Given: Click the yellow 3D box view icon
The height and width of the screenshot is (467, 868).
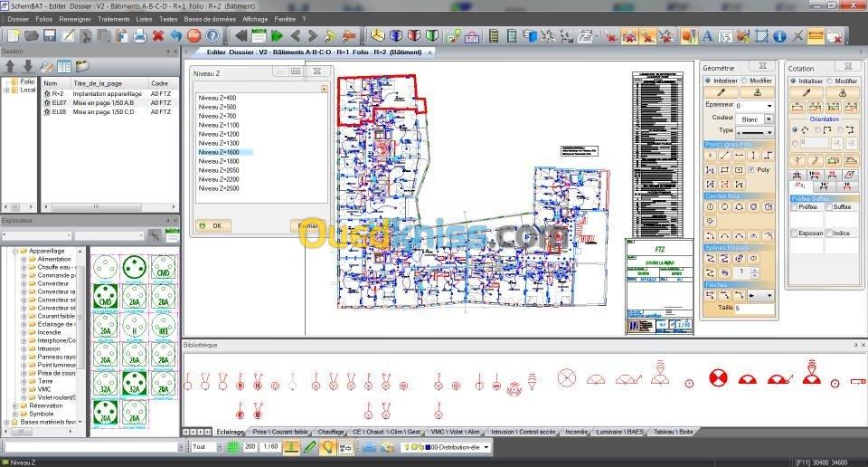Looking at the screenshot, I should click(x=378, y=36).
